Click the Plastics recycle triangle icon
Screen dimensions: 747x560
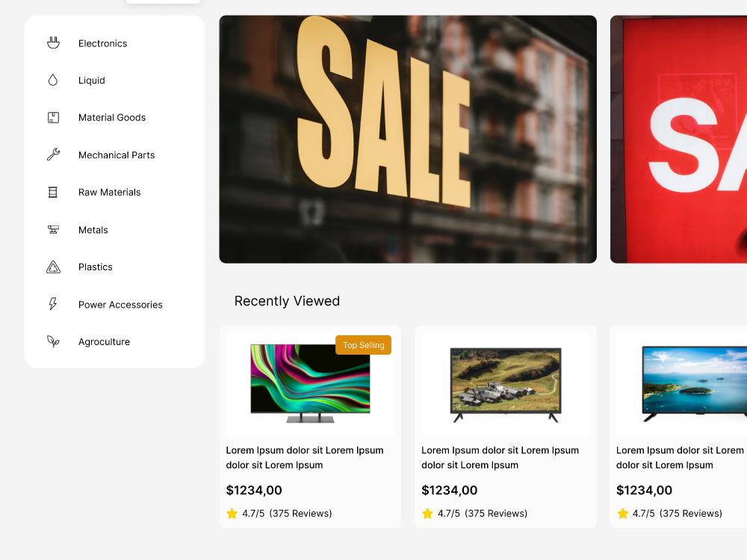53,267
